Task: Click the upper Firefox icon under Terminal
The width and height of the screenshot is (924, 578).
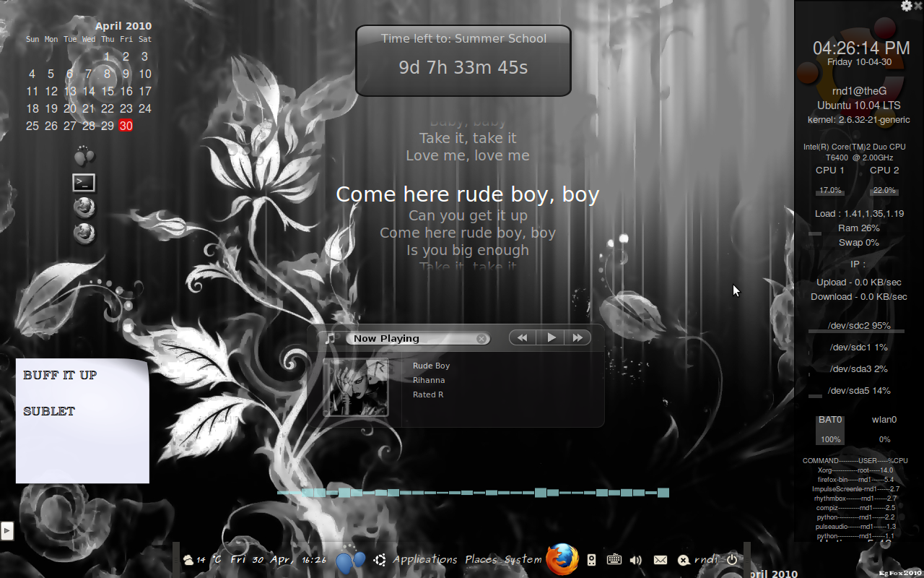Action: 84,207
